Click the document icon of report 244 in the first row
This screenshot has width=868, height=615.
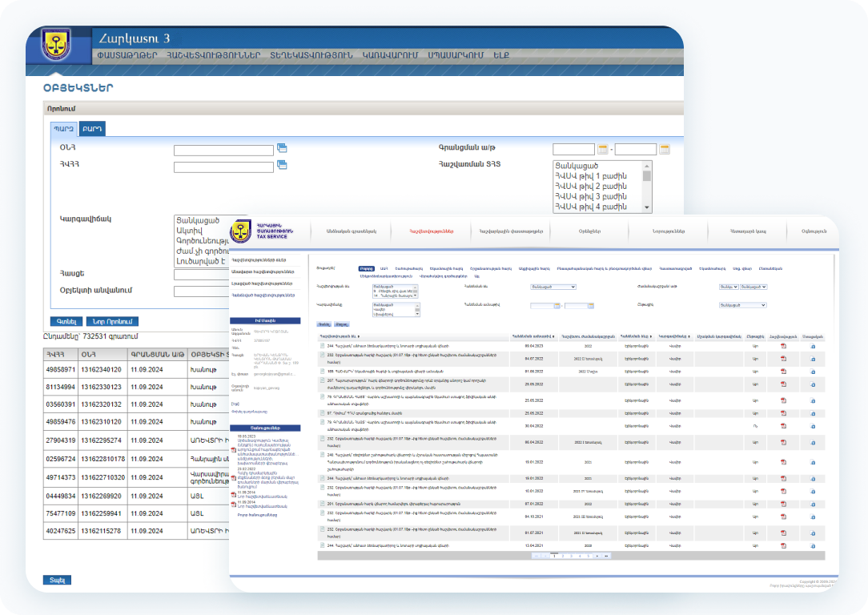[x=323, y=346]
